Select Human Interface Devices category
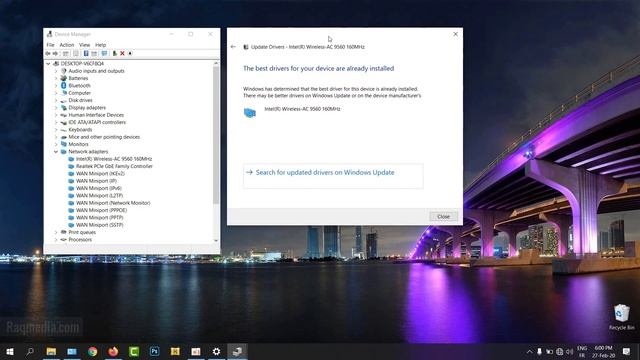Viewport: 640px width, 360px height. coord(96,115)
